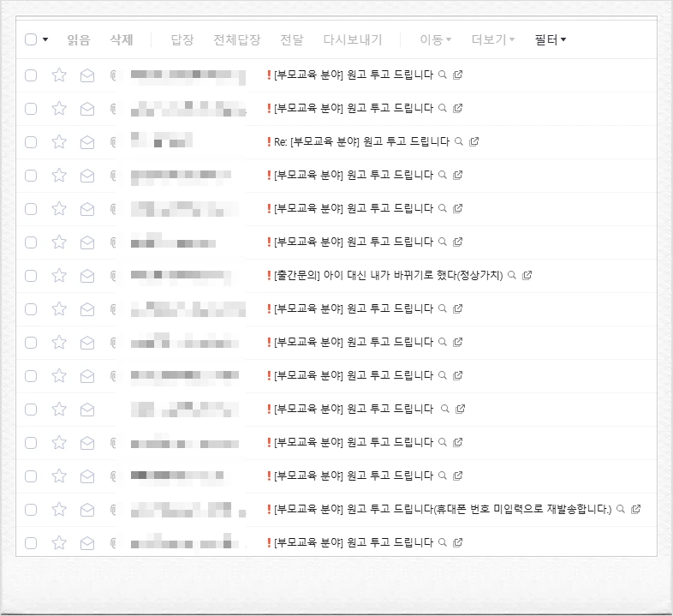673x616 pixels.
Task: Open subject Re: [부모교육 분야] 원고 투고 드립니다
Action: (x=361, y=141)
